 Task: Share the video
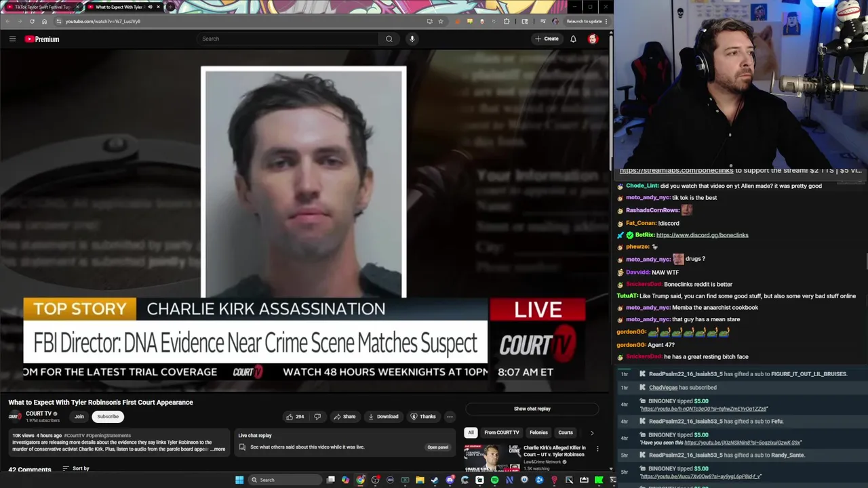coord(344,417)
